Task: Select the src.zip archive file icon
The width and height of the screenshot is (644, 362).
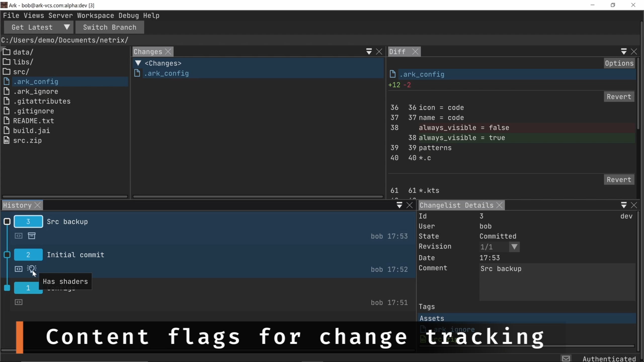Action: (x=7, y=140)
